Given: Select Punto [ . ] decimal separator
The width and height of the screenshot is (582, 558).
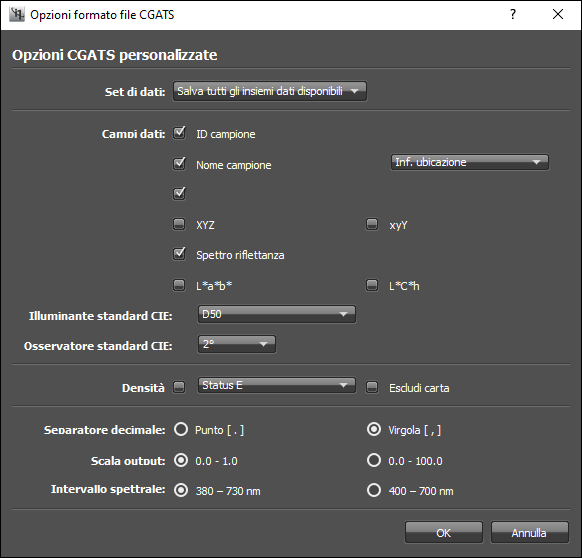Looking at the screenshot, I should [x=181, y=430].
